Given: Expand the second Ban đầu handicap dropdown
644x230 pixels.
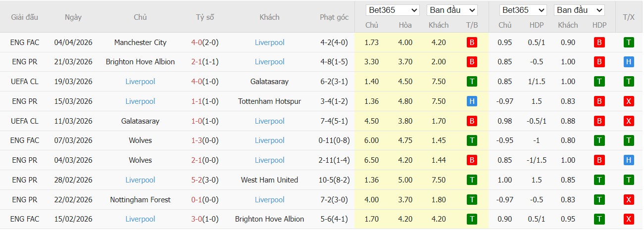Looking at the screenshot, I should [x=579, y=10].
